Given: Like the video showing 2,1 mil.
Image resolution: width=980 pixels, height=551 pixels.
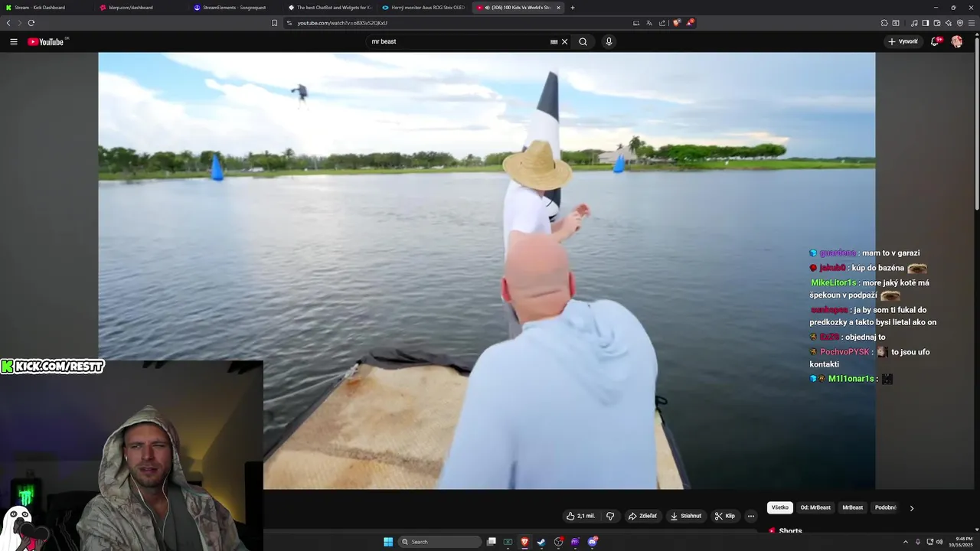Looking at the screenshot, I should tap(580, 516).
